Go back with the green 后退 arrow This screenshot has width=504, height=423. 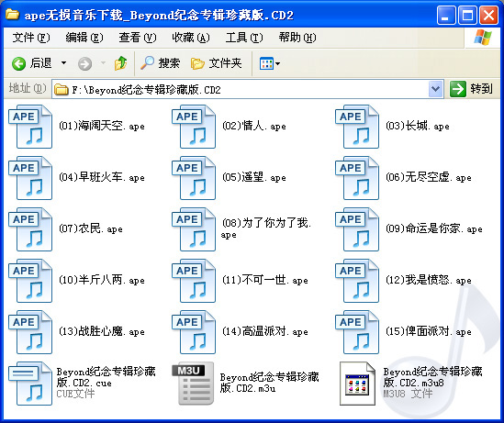pyautogui.click(x=31, y=63)
